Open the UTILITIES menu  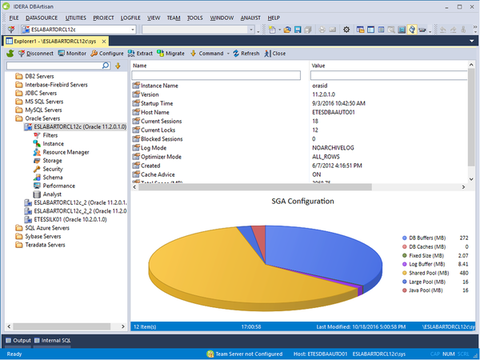(76, 18)
